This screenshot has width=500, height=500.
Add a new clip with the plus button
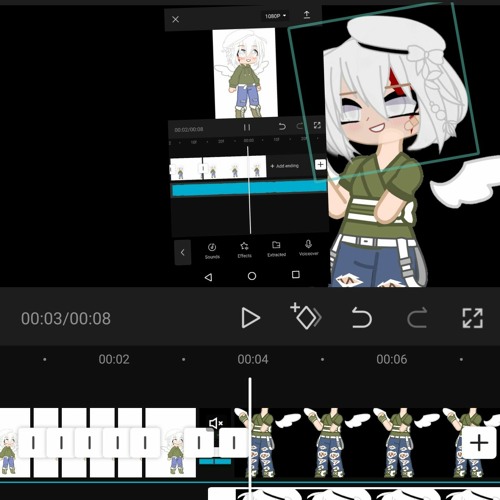pyautogui.click(x=479, y=443)
